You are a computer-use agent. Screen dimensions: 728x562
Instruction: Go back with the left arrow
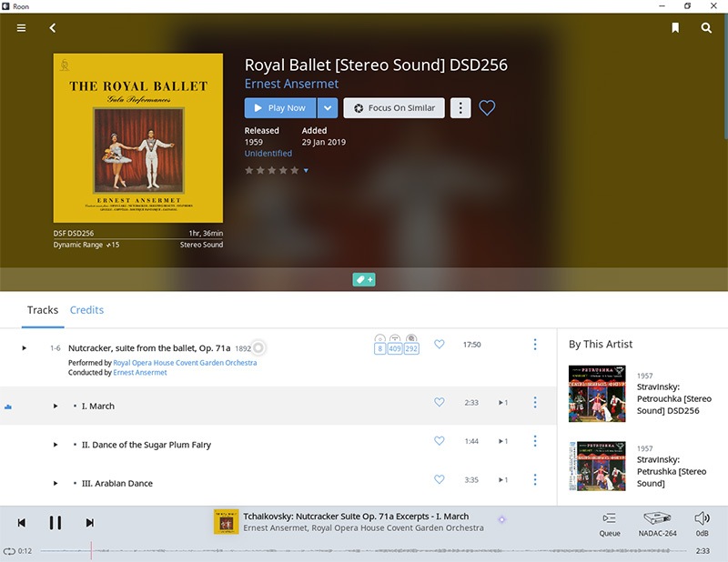[53, 28]
